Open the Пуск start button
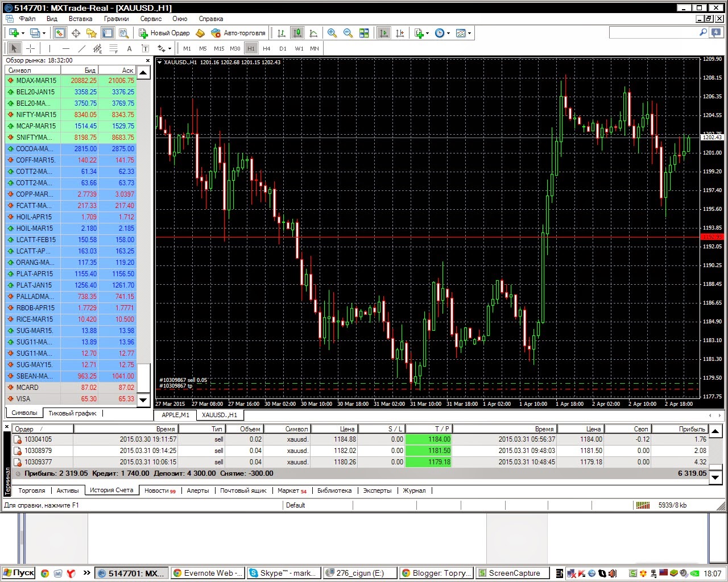The width and height of the screenshot is (728, 582). point(19,573)
